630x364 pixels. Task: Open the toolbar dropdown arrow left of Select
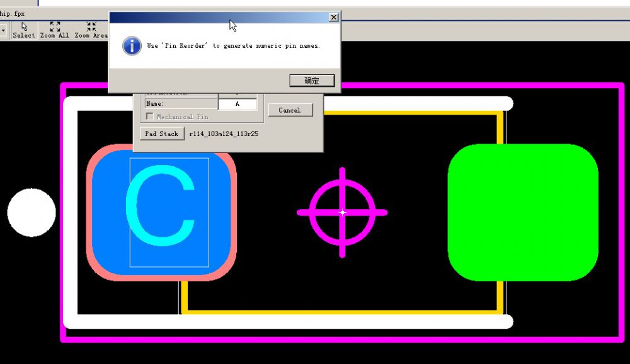tap(3, 30)
